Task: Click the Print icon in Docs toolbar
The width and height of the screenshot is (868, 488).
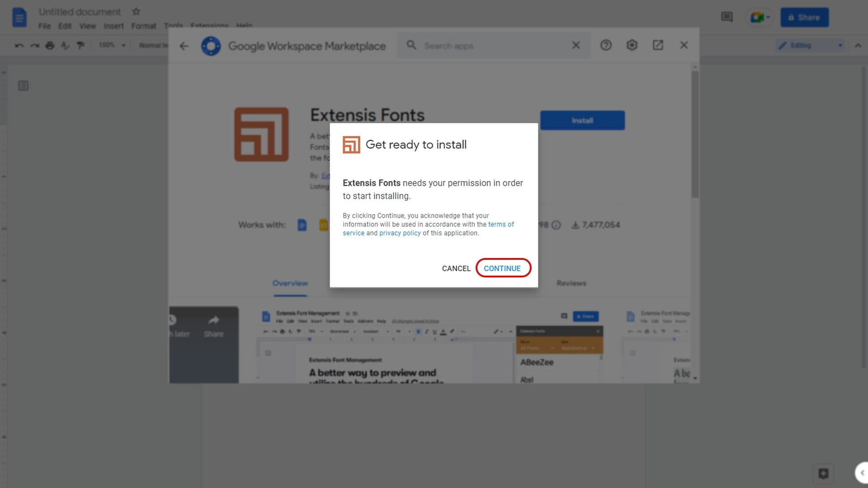Action: coord(50,45)
